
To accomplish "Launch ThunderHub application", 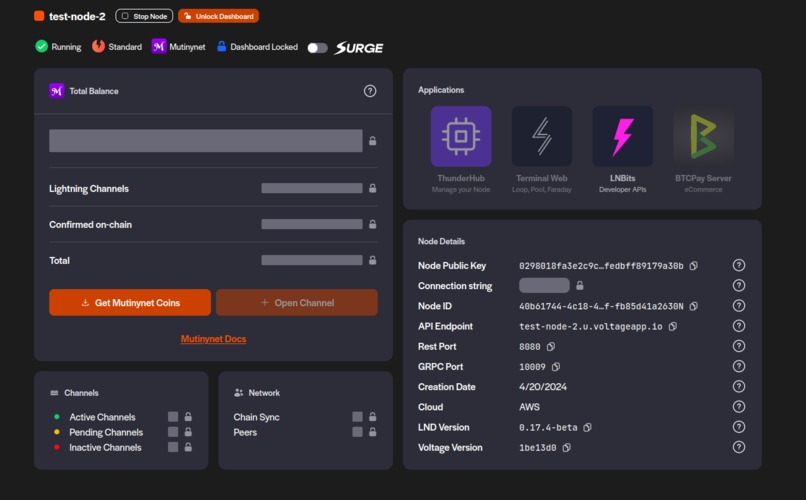I will point(461,150).
